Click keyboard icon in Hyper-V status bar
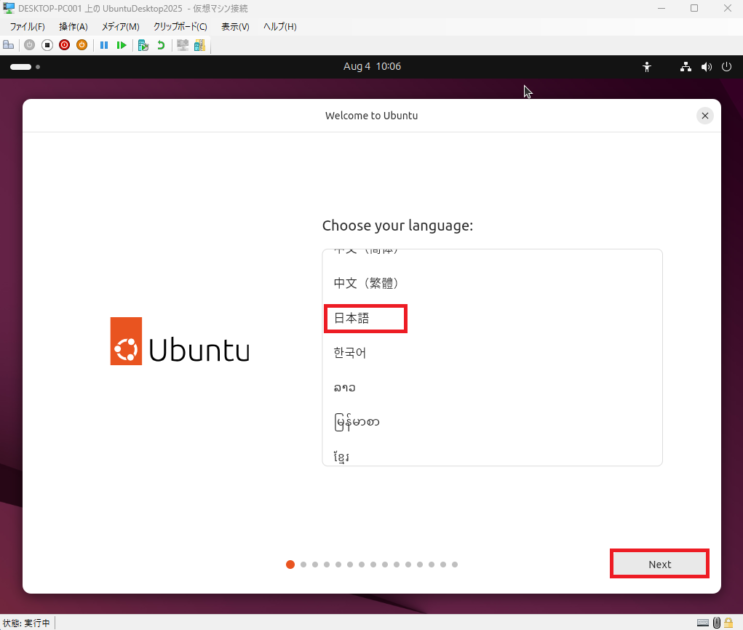 [703, 622]
